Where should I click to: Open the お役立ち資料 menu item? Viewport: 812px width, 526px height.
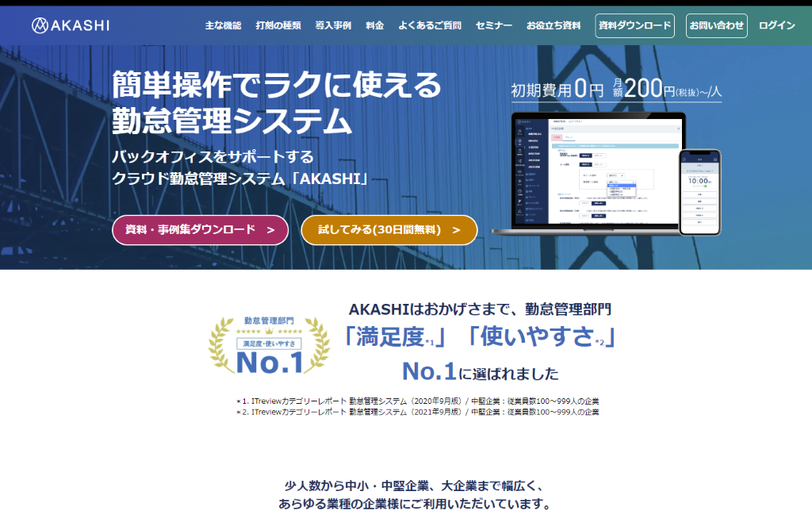[x=553, y=25]
